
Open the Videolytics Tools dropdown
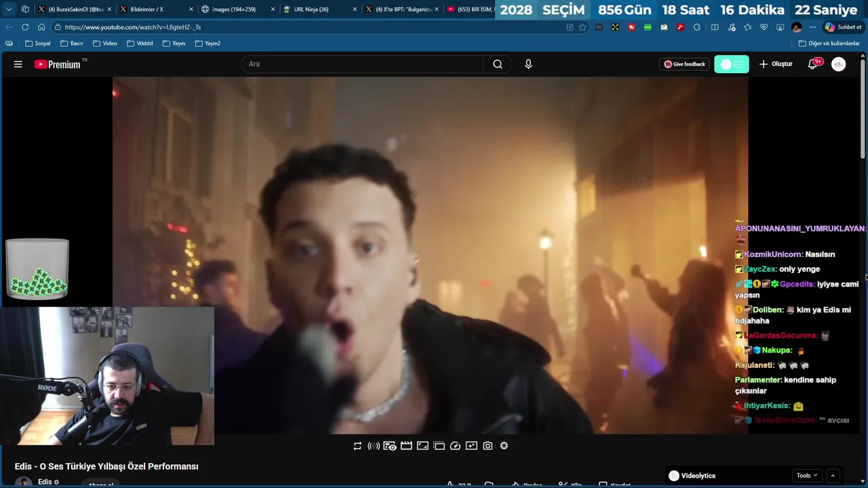point(807,476)
